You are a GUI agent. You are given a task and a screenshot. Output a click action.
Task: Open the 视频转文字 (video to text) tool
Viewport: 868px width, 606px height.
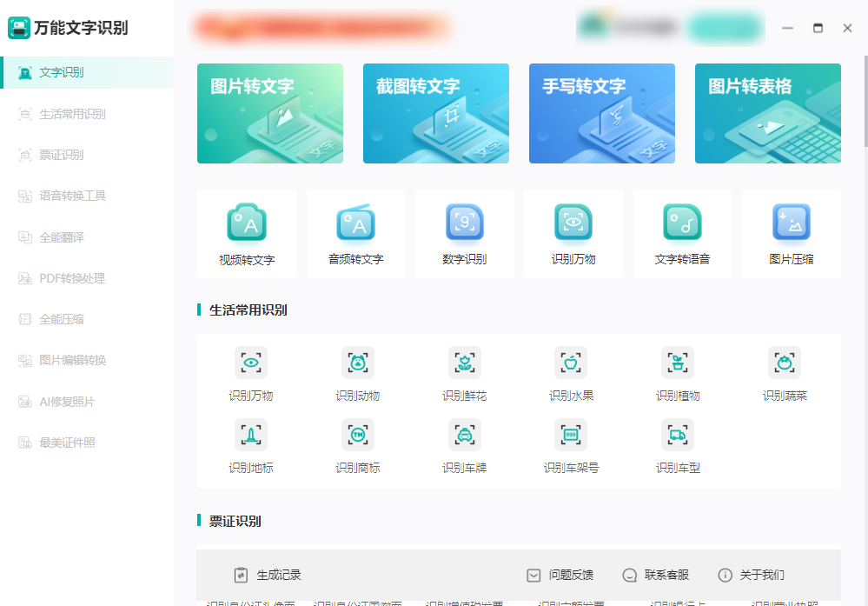[247, 233]
